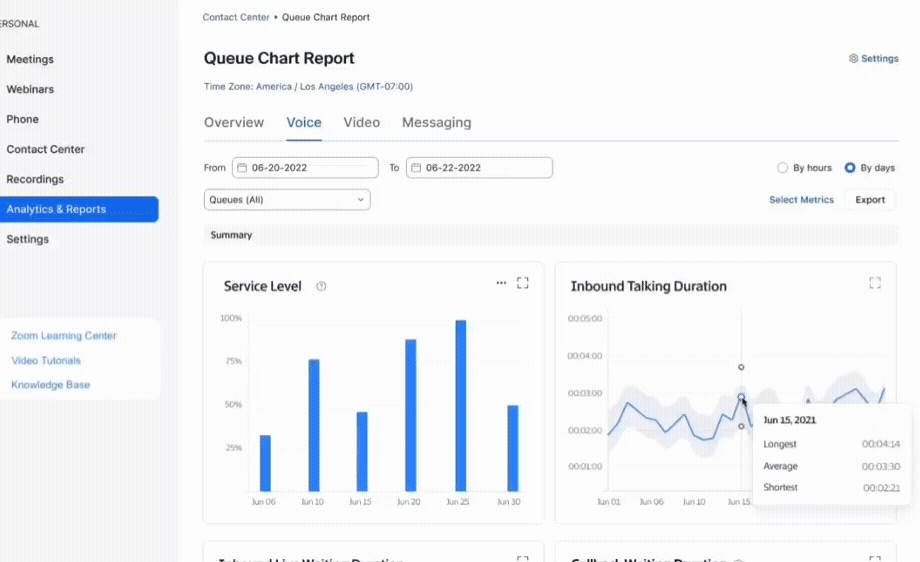
Task: Click Contact Center breadcrumb link
Action: pos(236,18)
